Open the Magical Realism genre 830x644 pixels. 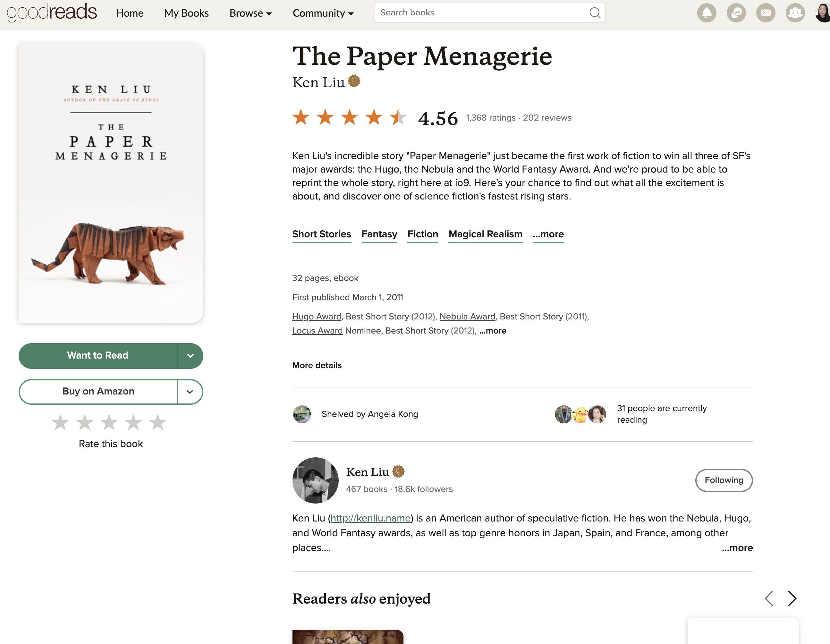[485, 234]
